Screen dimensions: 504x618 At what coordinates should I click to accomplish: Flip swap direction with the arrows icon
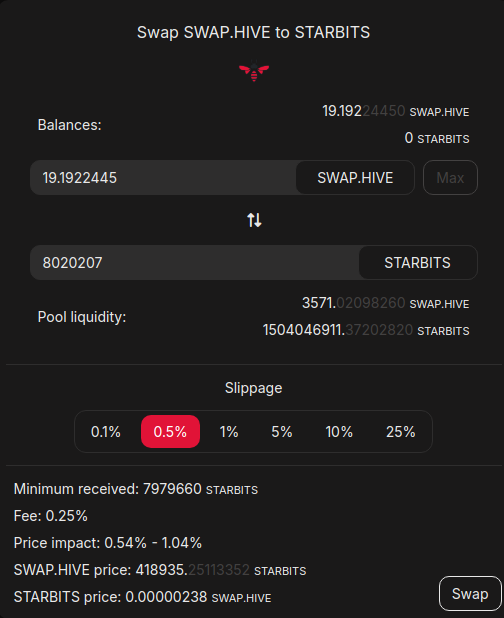[x=254, y=220]
